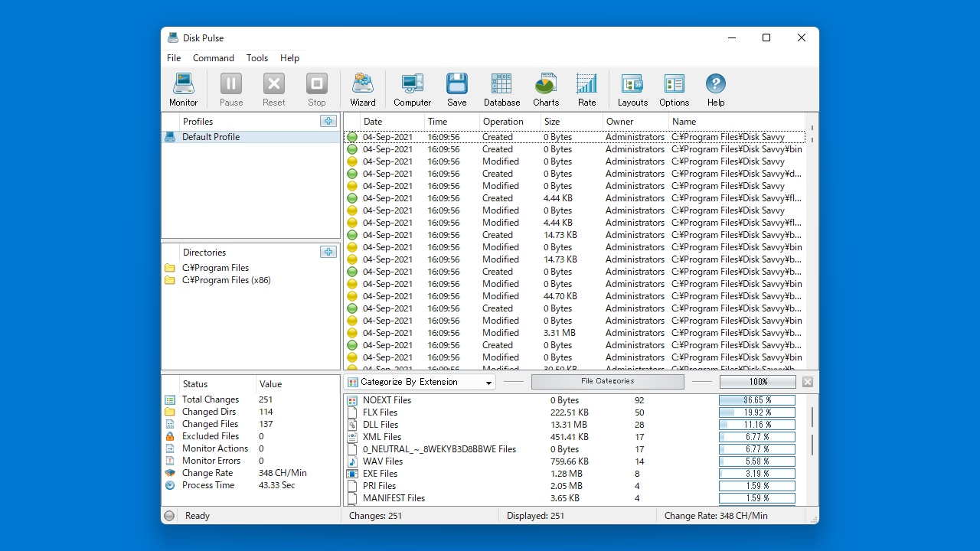Select the row with size 44.70 KB

pos(574,296)
